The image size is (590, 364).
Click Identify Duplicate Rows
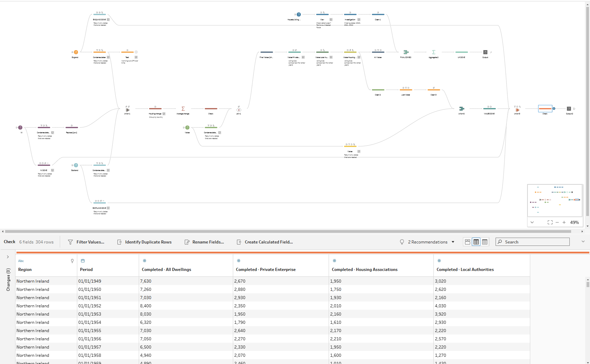pyautogui.click(x=144, y=242)
